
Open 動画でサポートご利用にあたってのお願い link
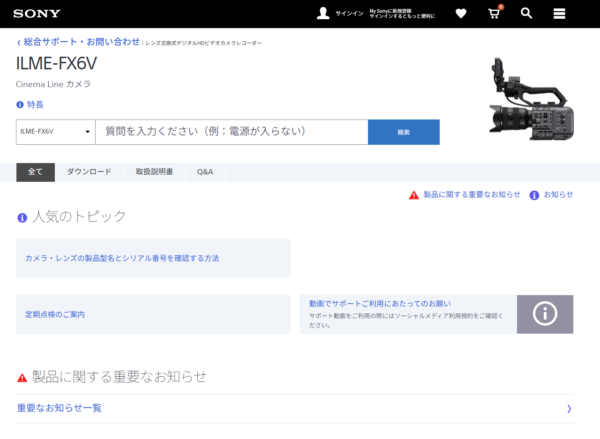coord(380,304)
